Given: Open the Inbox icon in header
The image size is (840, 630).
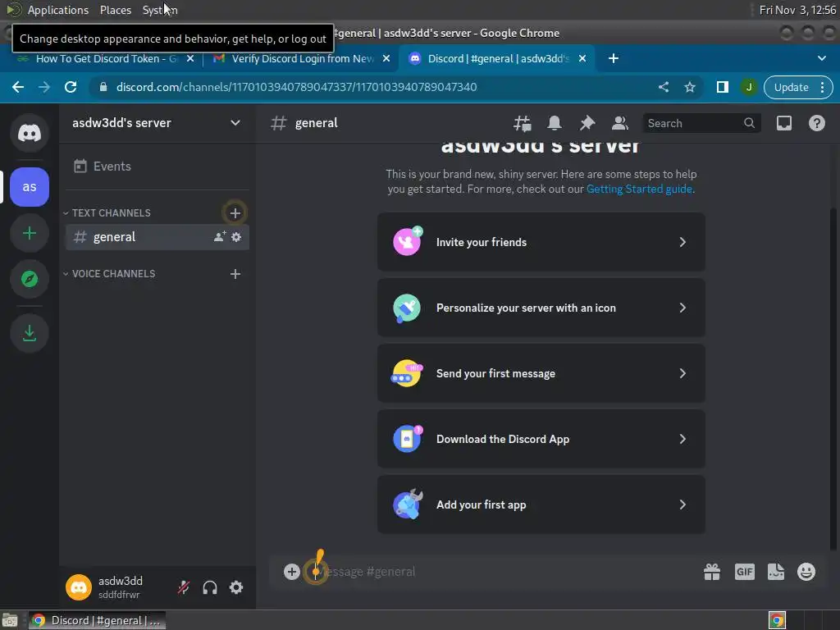Looking at the screenshot, I should coord(784,123).
